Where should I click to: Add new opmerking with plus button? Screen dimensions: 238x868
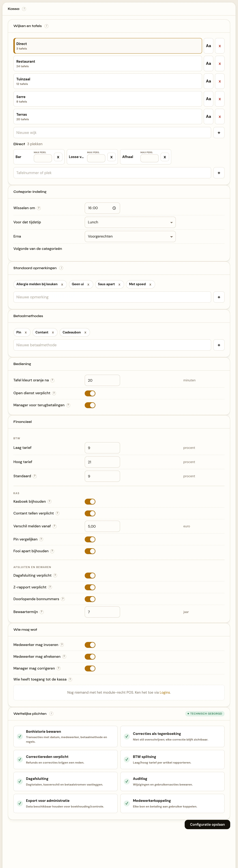pyautogui.click(x=219, y=297)
